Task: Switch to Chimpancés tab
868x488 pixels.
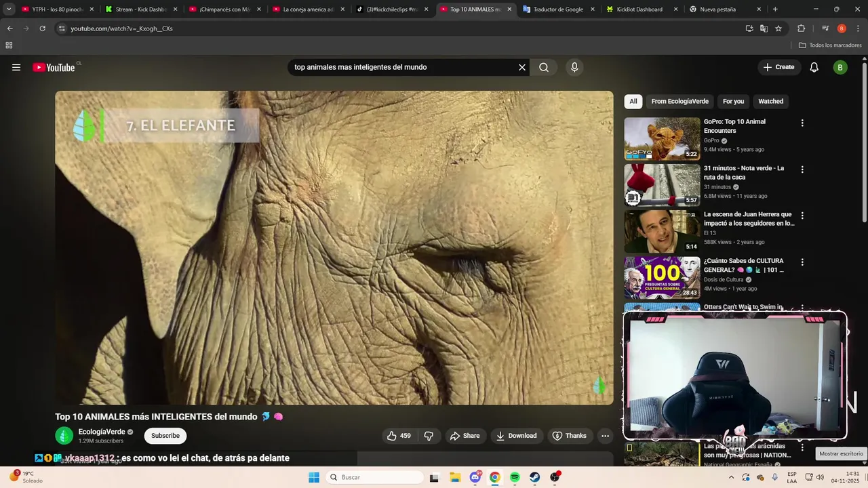Action: point(224,9)
